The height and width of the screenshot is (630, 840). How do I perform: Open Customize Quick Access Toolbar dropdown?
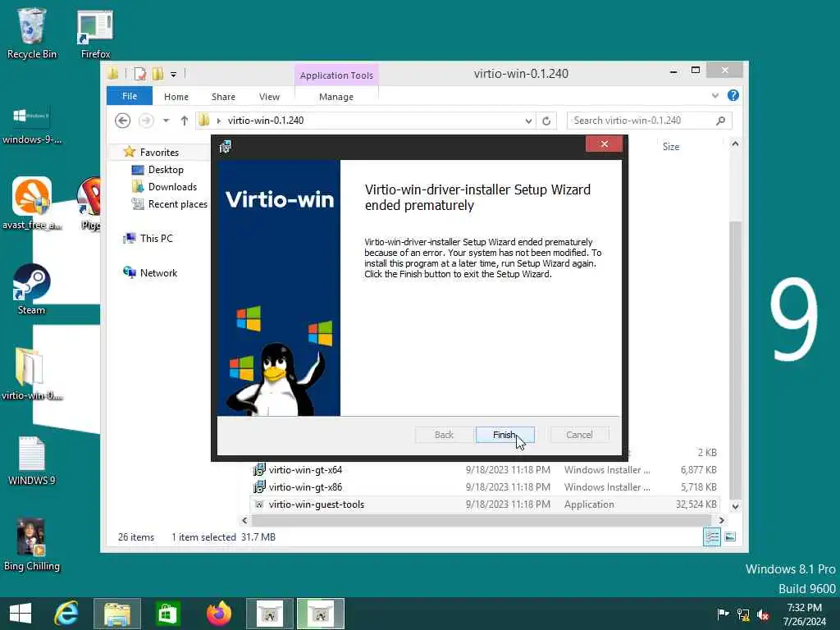tap(174, 75)
